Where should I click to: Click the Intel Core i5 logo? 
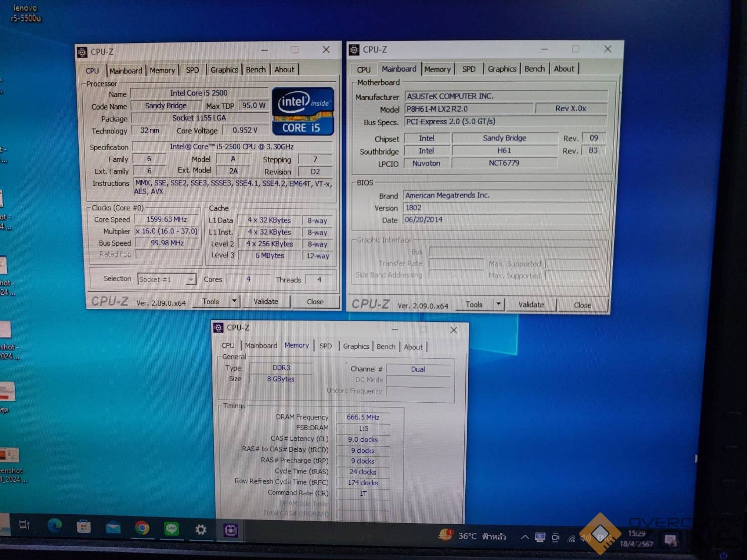(303, 111)
